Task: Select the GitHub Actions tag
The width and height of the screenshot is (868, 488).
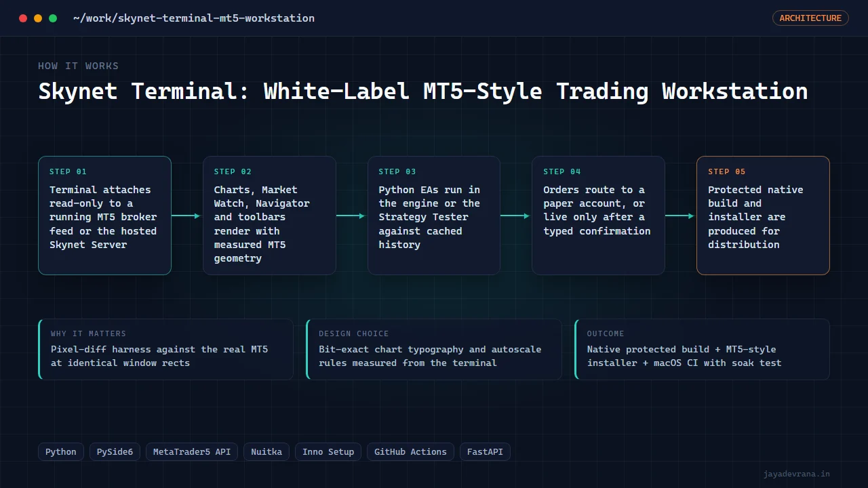Action: (410, 452)
